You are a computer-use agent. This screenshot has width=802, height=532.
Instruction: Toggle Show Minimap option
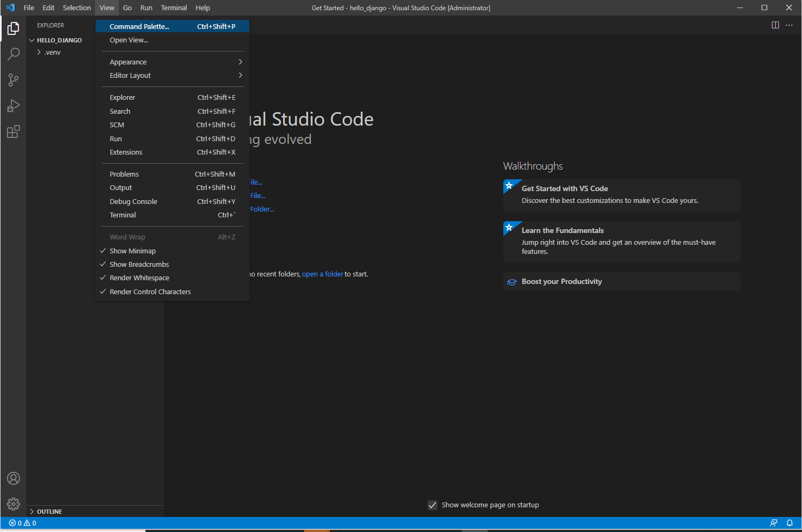172,251
